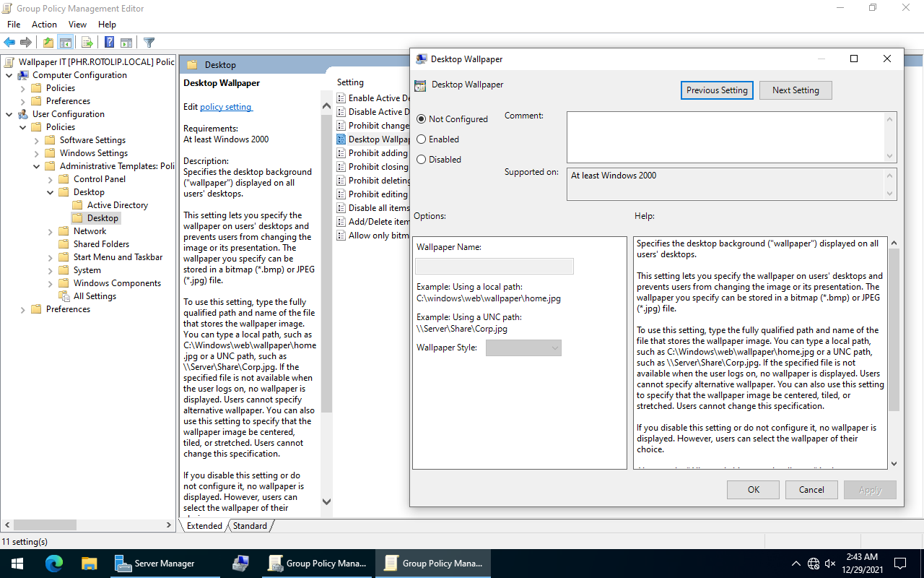Click in the Comment text box
The height and width of the screenshot is (578, 924).
[725, 137]
